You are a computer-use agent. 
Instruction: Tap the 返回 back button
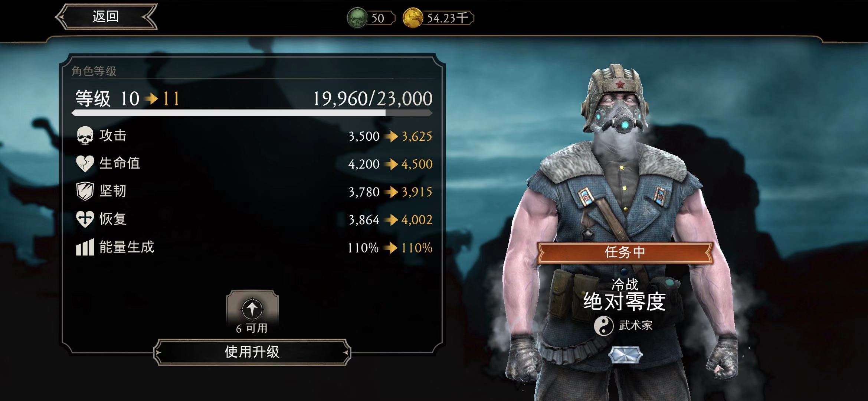106,16
